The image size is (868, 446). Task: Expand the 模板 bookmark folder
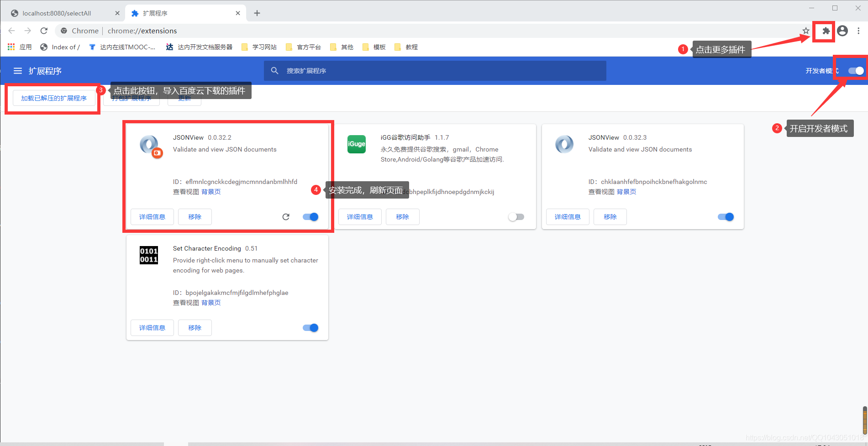point(374,47)
